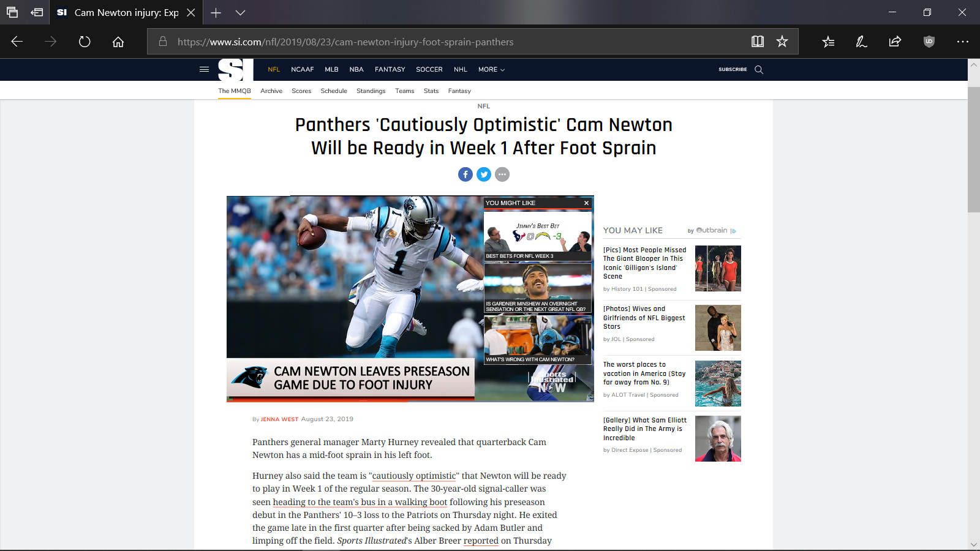
Task: Share article on Twitter
Action: 484,174
